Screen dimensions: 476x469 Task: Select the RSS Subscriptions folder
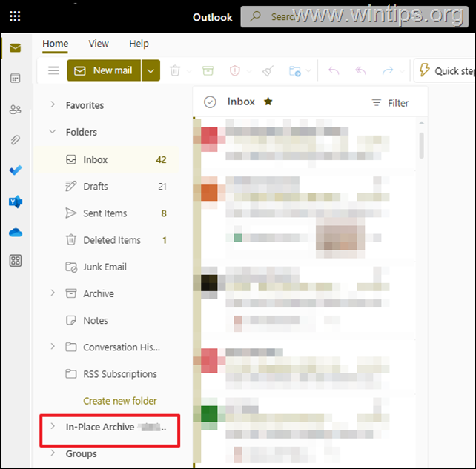(106, 374)
